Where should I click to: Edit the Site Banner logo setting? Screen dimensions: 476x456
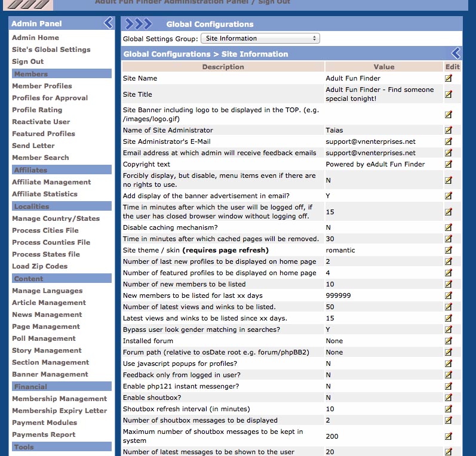449,115
